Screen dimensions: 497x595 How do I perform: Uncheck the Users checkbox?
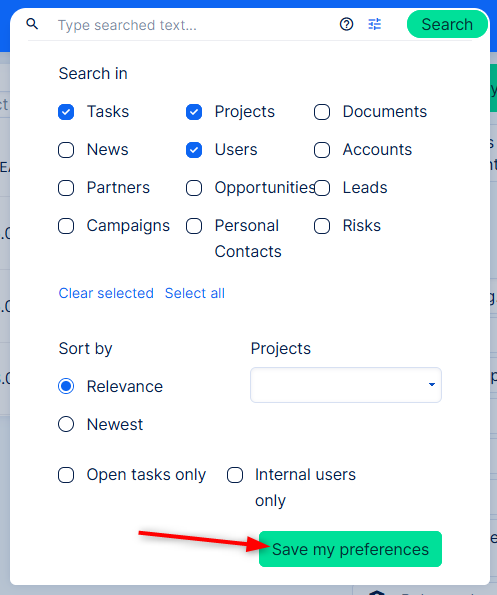tap(194, 150)
